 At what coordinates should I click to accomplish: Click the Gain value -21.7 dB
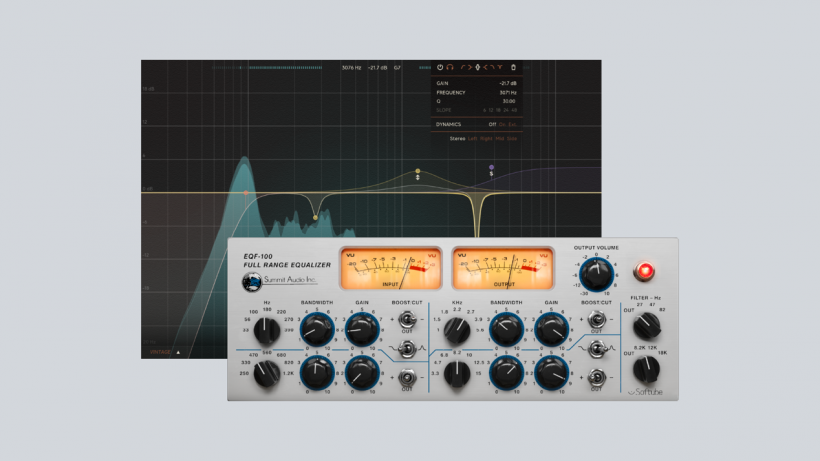[x=507, y=83]
